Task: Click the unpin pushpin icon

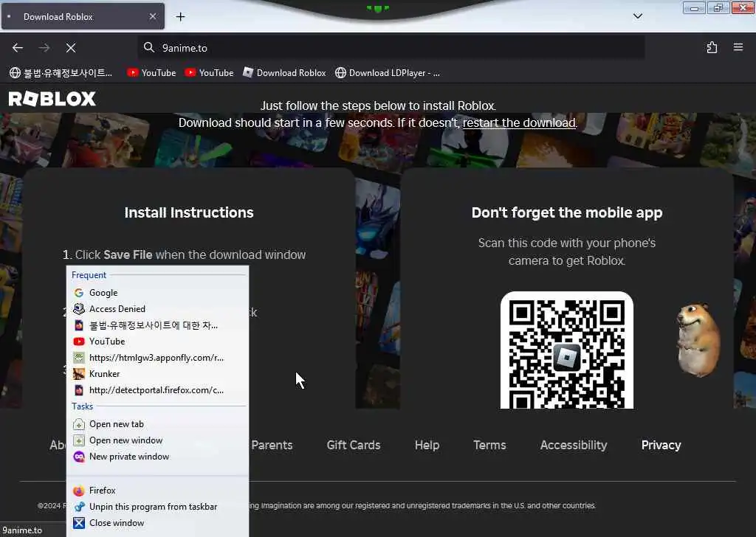Action: [79, 507]
